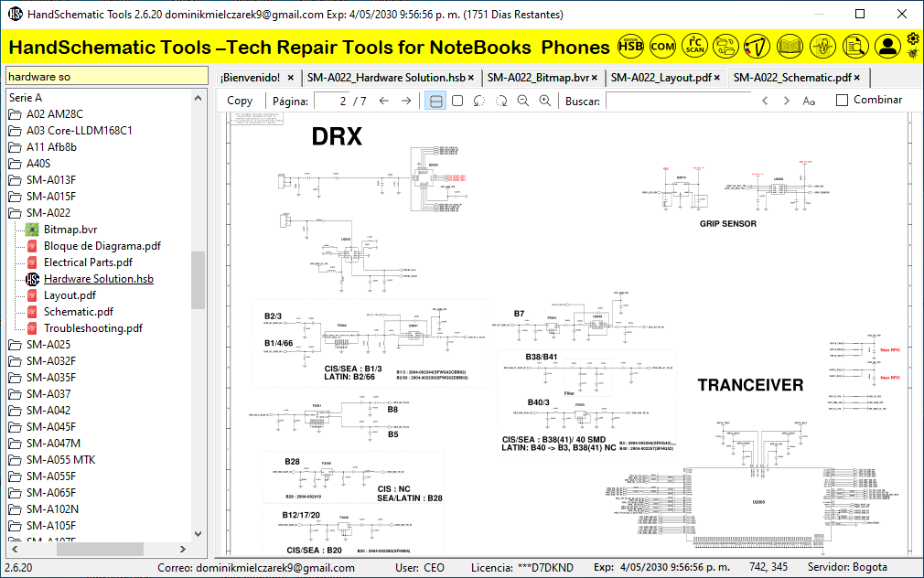Click the tree vertical scrollbar thumb
The image size is (924, 578).
[198, 280]
